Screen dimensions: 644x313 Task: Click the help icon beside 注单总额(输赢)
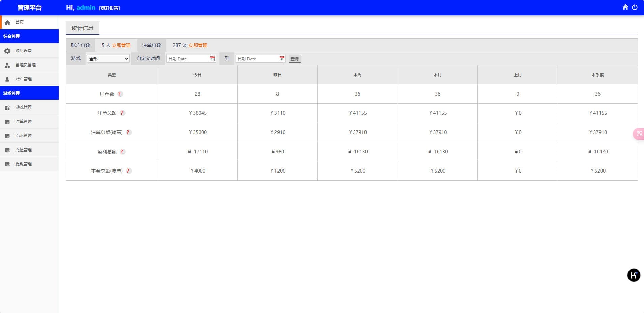click(128, 132)
